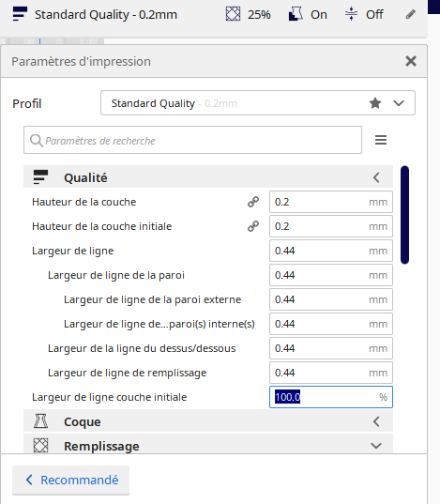Collapse the Qualité section
This screenshot has width=440, height=504.
pos(376,177)
